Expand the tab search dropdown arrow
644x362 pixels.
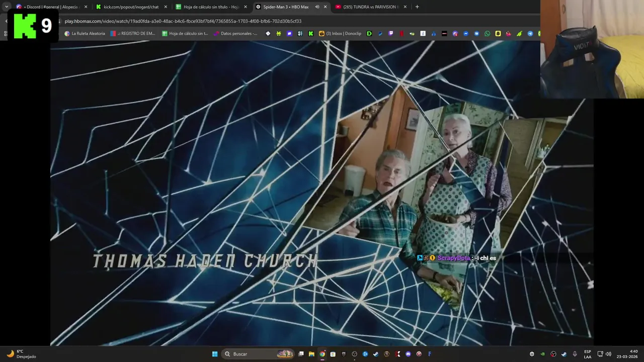7,7
